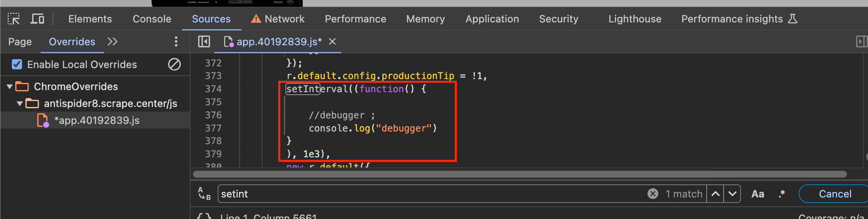The width and height of the screenshot is (868, 219).
Task: Collapse the ChromeOverrides folder
Action: coord(9,87)
